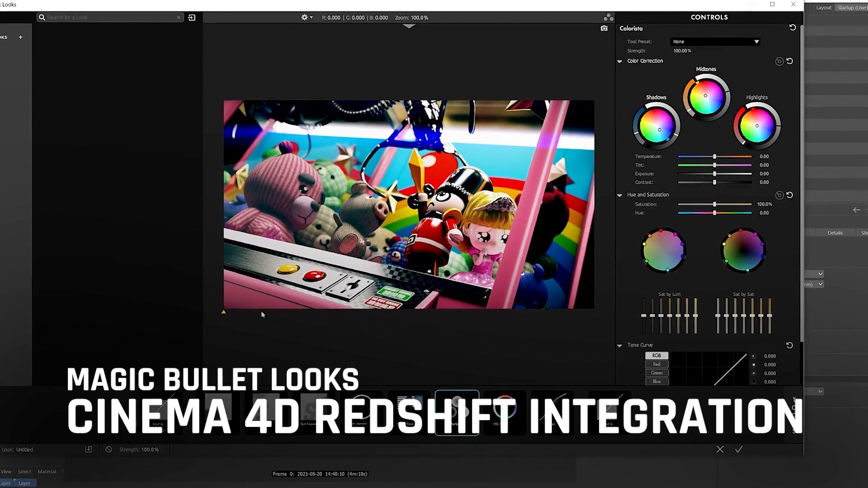868x488 pixels.
Task: Select the Blue tone curve channel
Action: (x=656, y=381)
